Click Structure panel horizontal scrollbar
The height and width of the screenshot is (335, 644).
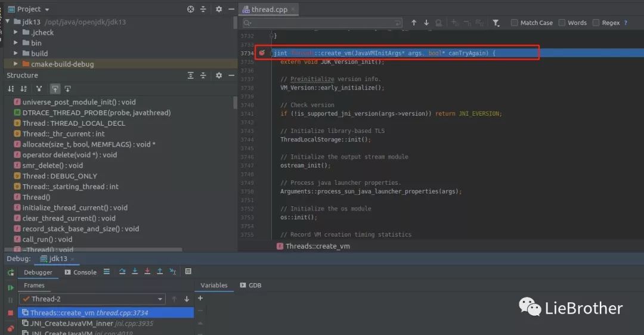pos(93,249)
